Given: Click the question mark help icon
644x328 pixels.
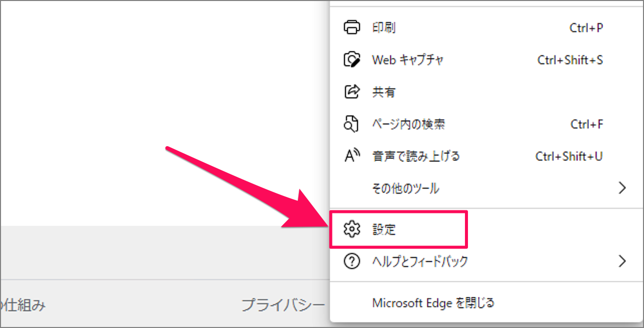Looking at the screenshot, I should pyautogui.click(x=352, y=261).
